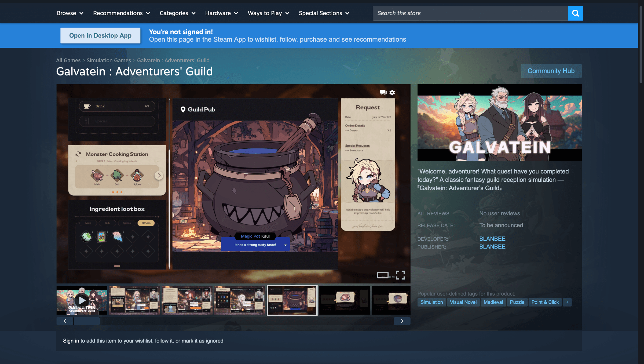Viewport: 644px width, 364px height.
Task: Click the Open in Desktop App button
Action: 100,35
